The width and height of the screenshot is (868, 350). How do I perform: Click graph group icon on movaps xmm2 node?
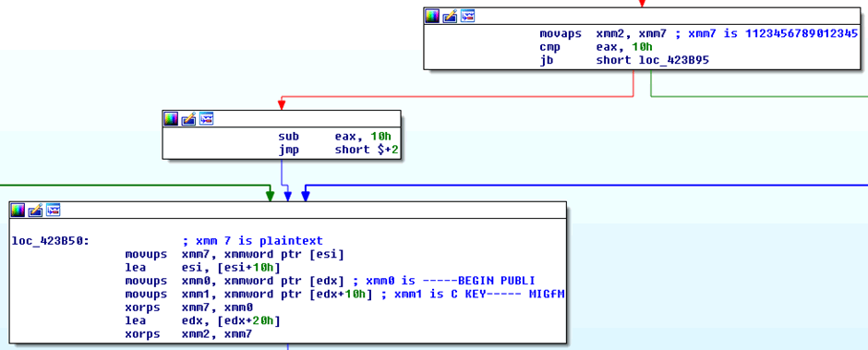tap(468, 17)
